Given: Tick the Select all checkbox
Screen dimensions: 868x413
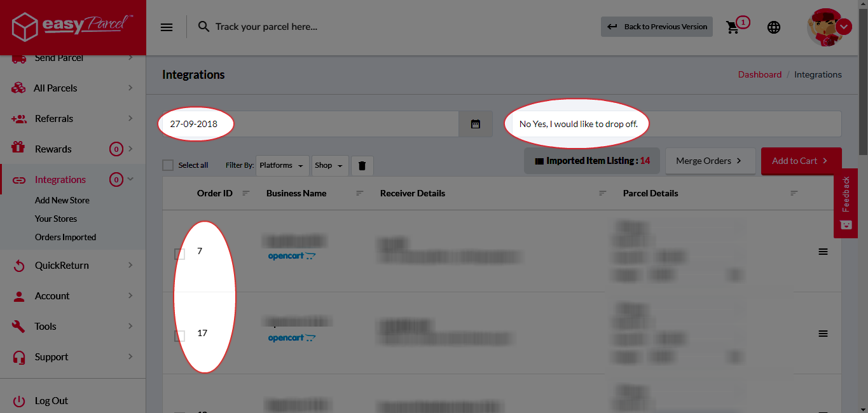Looking at the screenshot, I should (x=168, y=165).
